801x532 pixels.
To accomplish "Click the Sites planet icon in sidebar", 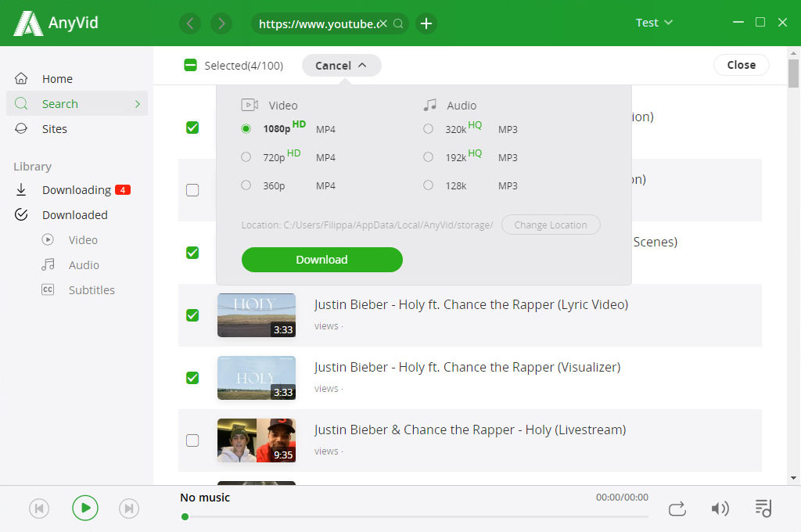I will pyautogui.click(x=21, y=129).
